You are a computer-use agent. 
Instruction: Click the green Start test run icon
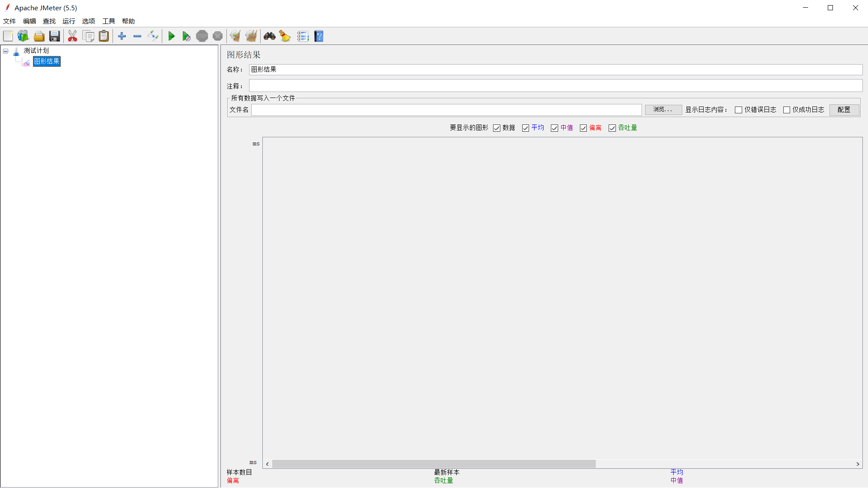[x=171, y=36]
